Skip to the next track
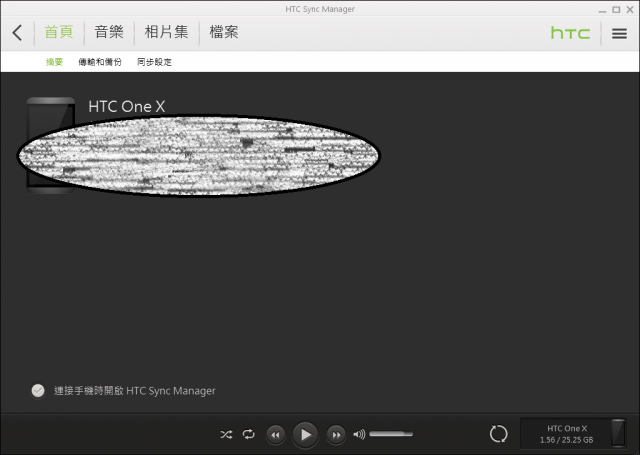The width and height of the screenshot is (640, 455). pos(336,435)
